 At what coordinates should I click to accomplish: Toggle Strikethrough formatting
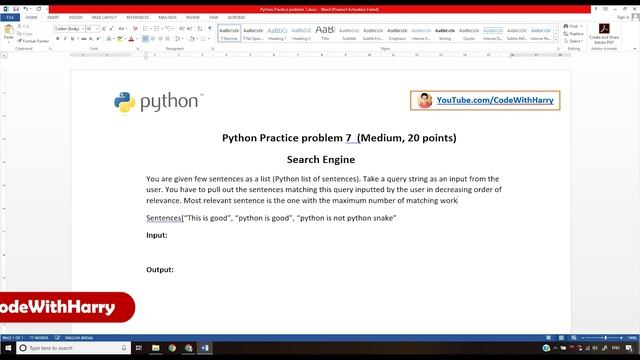click(x=84, y=39)
